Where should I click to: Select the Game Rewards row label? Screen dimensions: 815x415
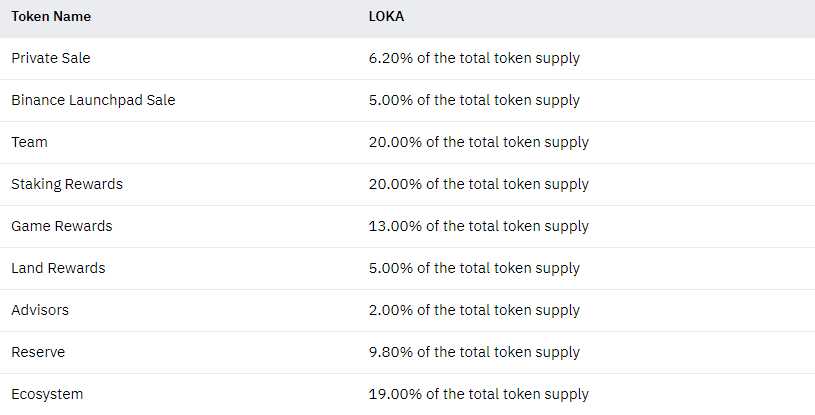62,226
